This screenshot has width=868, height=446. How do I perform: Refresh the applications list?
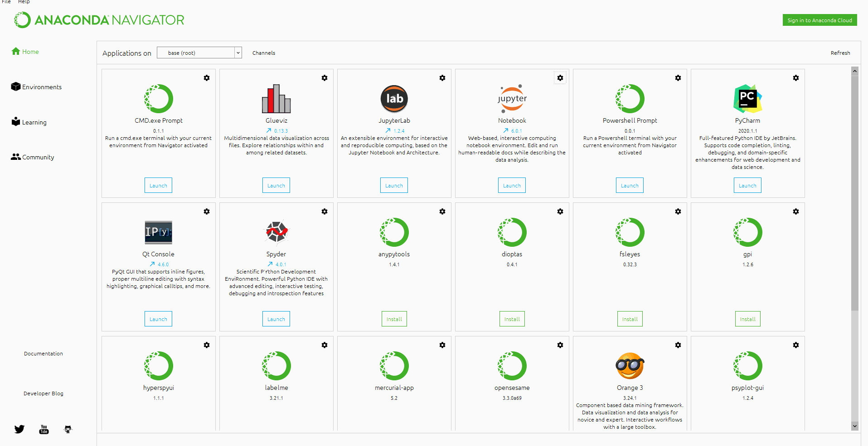click(x=840, y=53)
